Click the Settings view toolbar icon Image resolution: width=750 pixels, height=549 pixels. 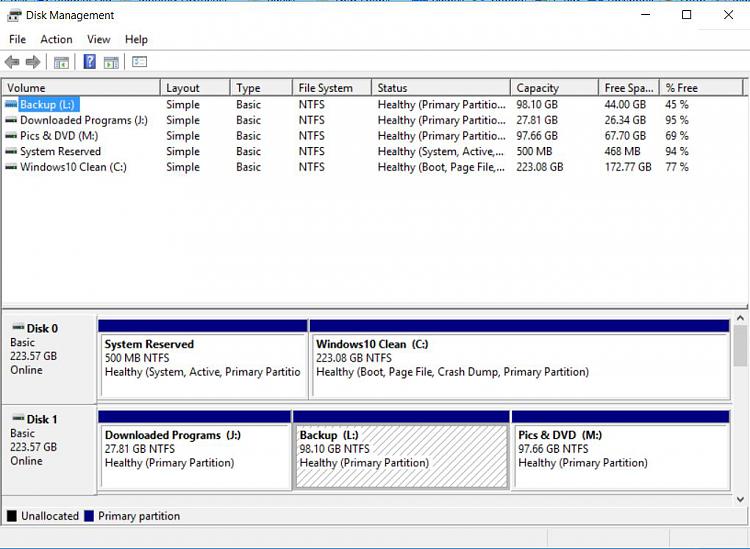(x=139, y=62)
